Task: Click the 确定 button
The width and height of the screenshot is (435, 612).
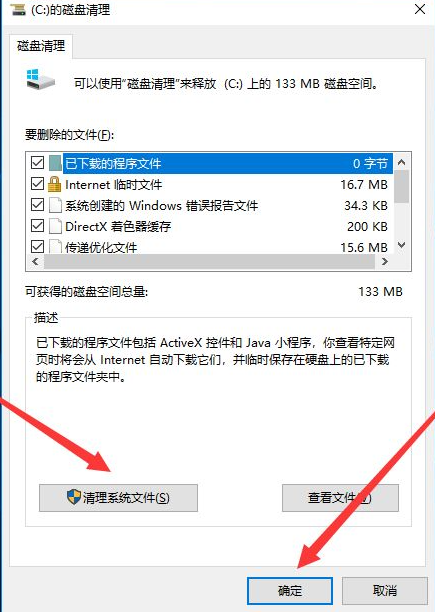Action: 290,591
